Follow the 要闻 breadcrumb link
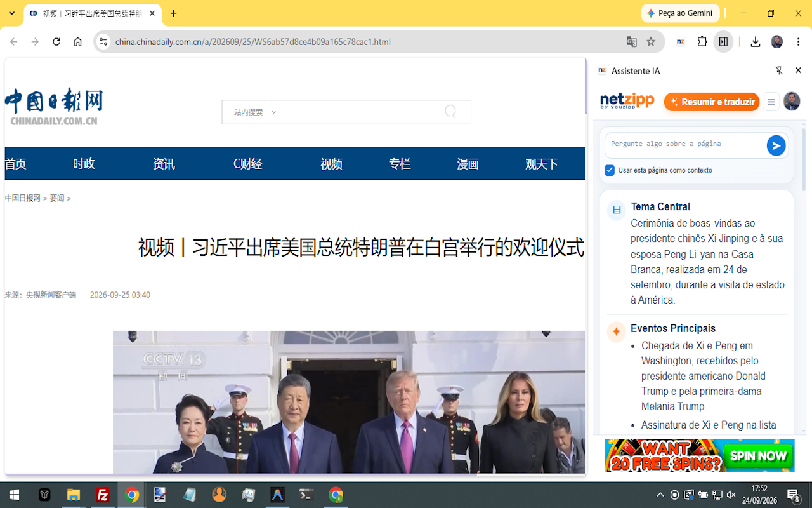Screen dimensions: 812x508 [x=57, y=198]
